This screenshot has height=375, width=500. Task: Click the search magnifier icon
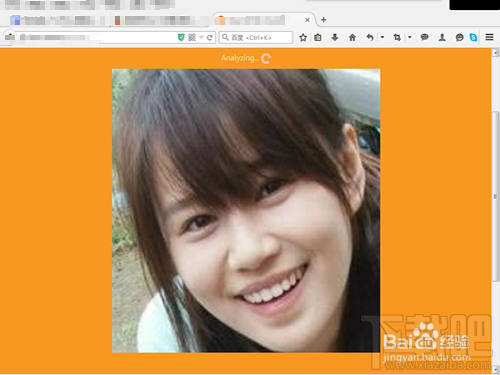pos(226,37)
